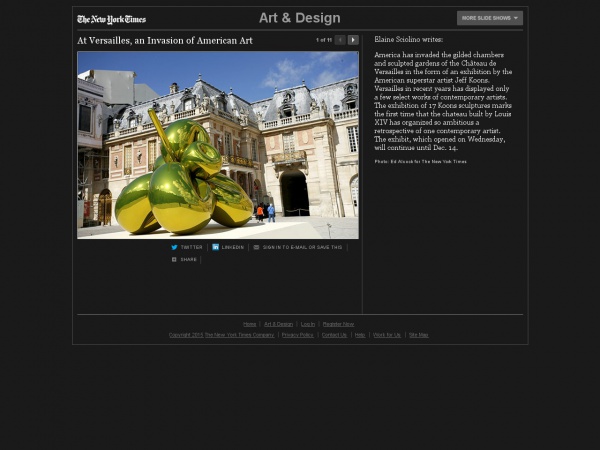
Task: Click The New York Times logo
Action: click(x=111, y=20)
